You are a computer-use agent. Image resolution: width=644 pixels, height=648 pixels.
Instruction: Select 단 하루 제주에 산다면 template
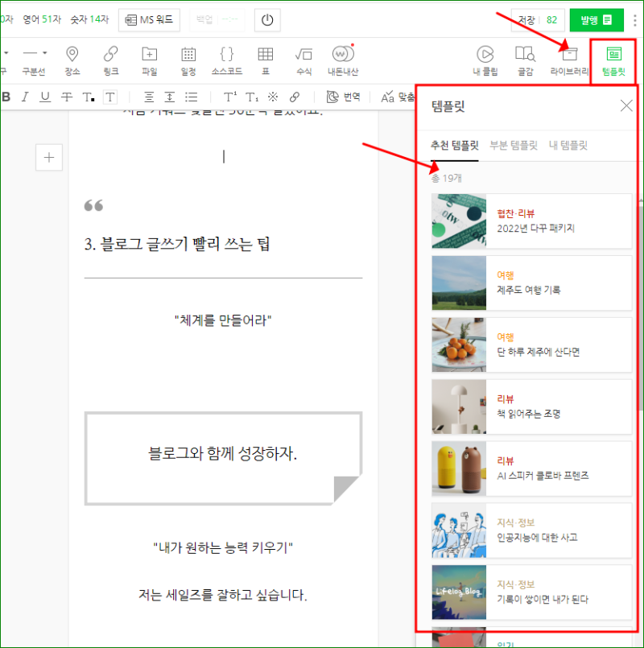[531, 345]
